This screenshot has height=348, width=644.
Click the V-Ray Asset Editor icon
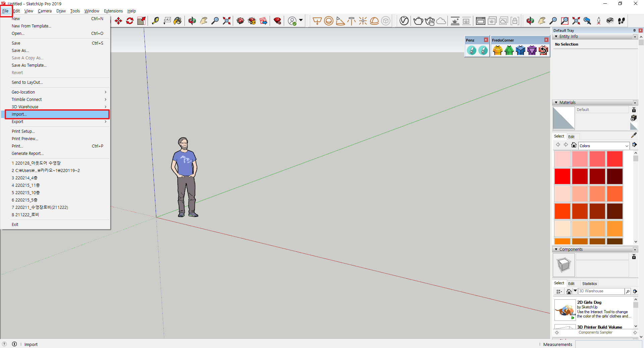(x=404, y=21)
